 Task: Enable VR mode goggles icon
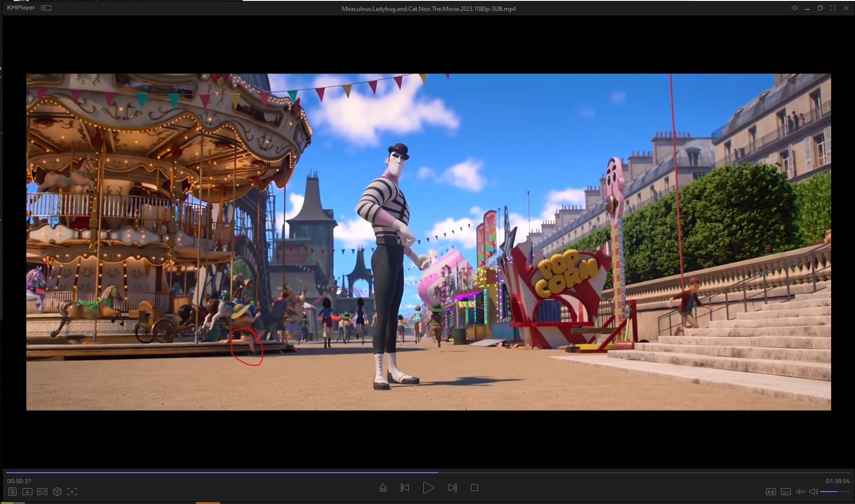[42, 492]
